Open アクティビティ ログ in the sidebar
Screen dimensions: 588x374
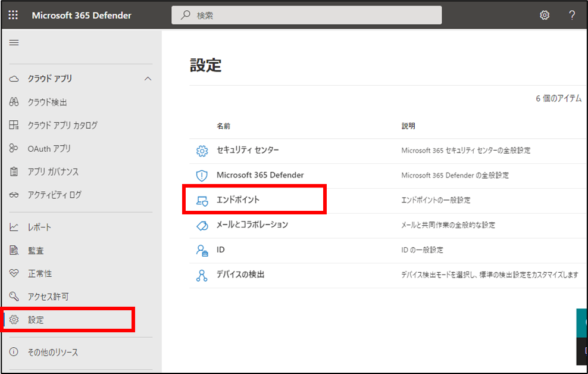tap(54, 195)
